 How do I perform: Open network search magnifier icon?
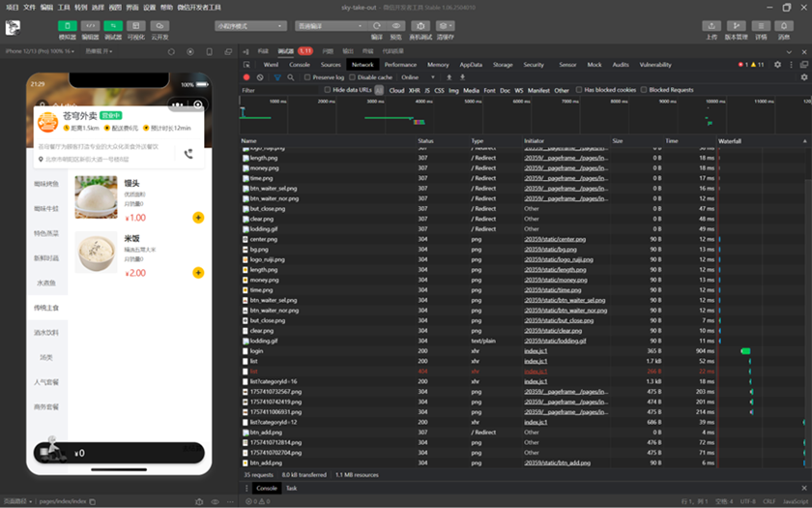pos(291,77)
